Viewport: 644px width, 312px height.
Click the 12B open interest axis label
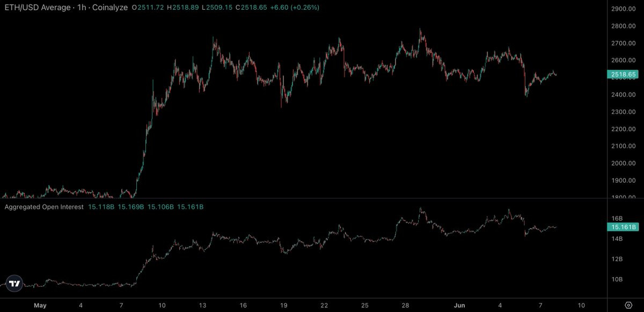(x=617, y=259)
